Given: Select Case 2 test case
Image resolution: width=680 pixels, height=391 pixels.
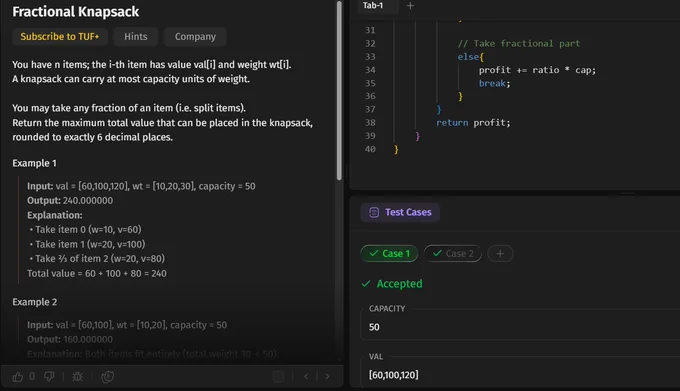Looking at the screenshot, I should [453, 254].
